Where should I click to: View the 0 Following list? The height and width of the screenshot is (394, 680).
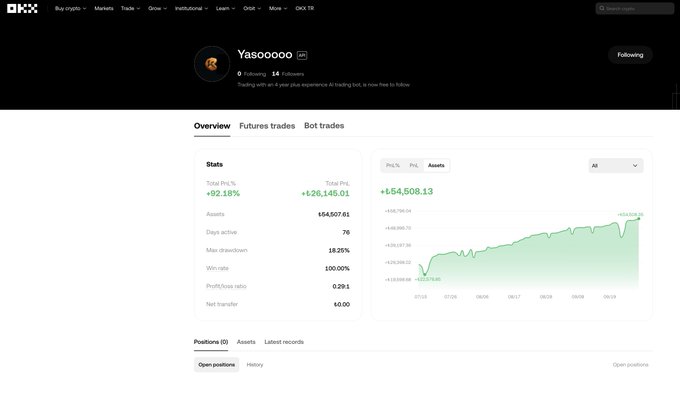coord(252,74)
